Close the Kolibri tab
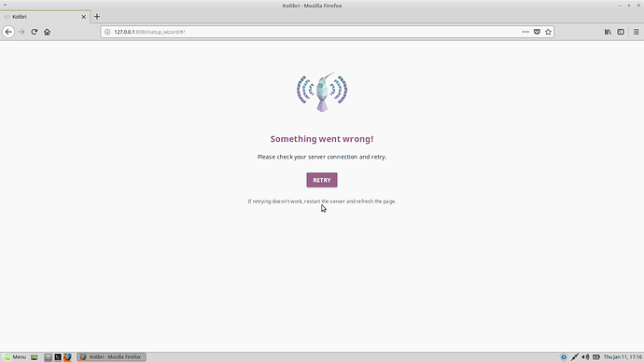Image resolution: width=644 pixels, height=362 pixels. pyautogui.click(x=83, y=17)
